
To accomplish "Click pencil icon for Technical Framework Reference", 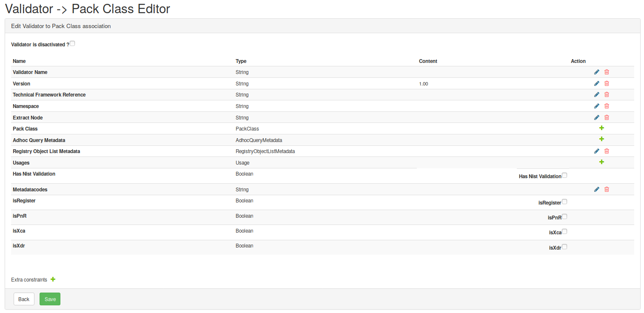I will tap(596, 95).
